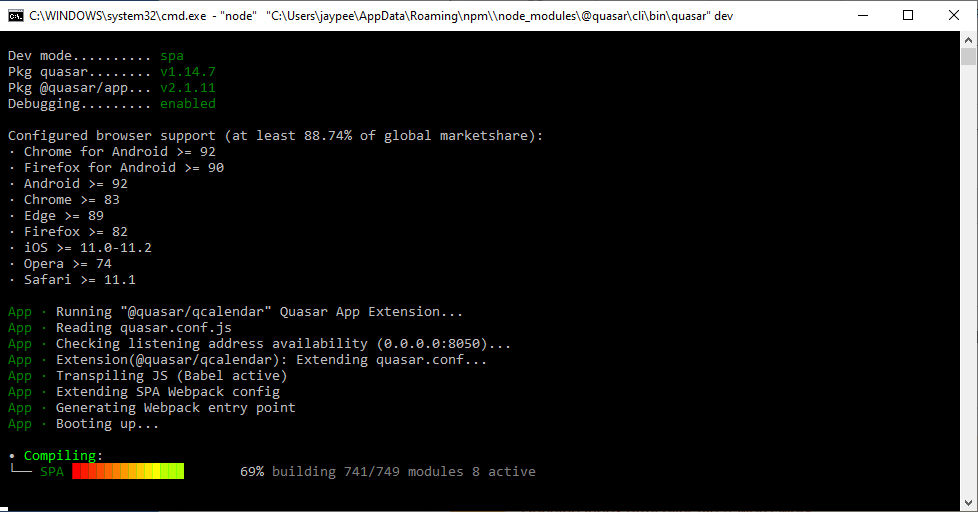Click 'Generating Webpack entry point' line
The height and width of the screenshot is (512, 978).
point(152,408)
